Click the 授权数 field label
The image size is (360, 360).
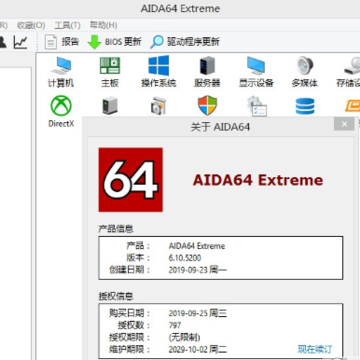coord(134,325)
